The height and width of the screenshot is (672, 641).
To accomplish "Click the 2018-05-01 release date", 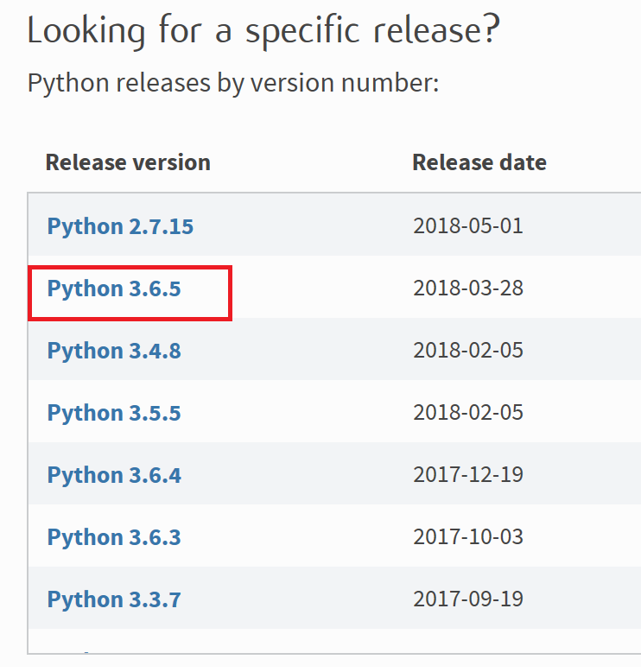I will coord(468,226).
